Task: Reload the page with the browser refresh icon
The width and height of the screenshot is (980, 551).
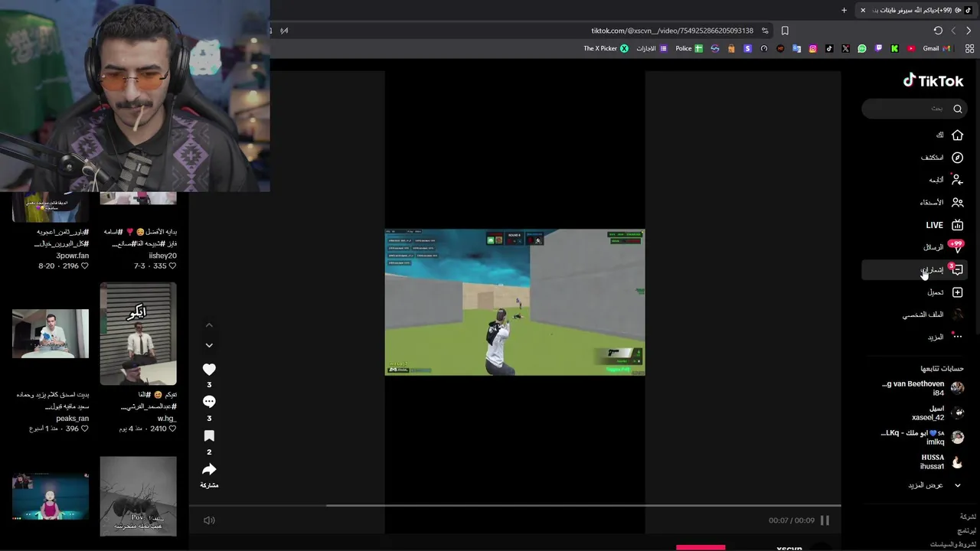Action: click(938, 31)
